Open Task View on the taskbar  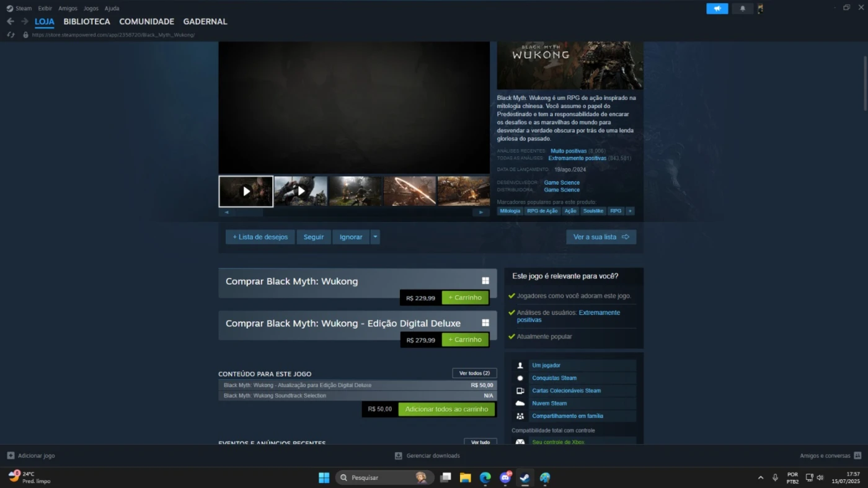445,477
